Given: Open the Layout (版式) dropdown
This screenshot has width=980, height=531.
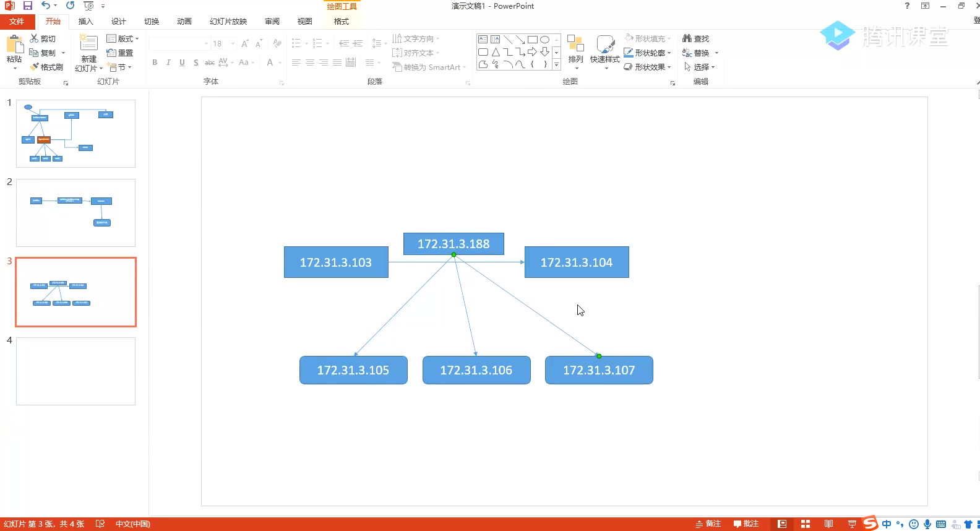Looking at the screenshot, I should pyautogui.click(x=123, y=38).
